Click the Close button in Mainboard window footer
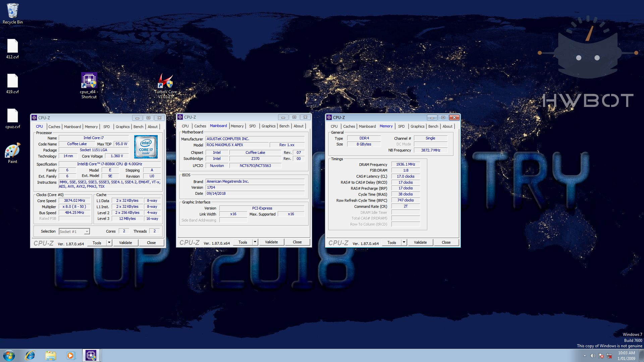Image resolution: width=644 pixels, height=362 pixels. tap(297, 242)
